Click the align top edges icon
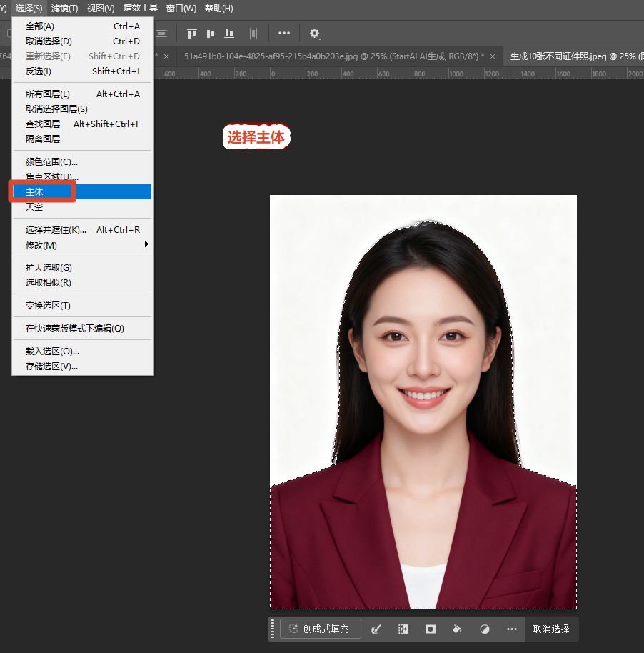The width and height of the screenshot is (644, 653). pos(191,34)
